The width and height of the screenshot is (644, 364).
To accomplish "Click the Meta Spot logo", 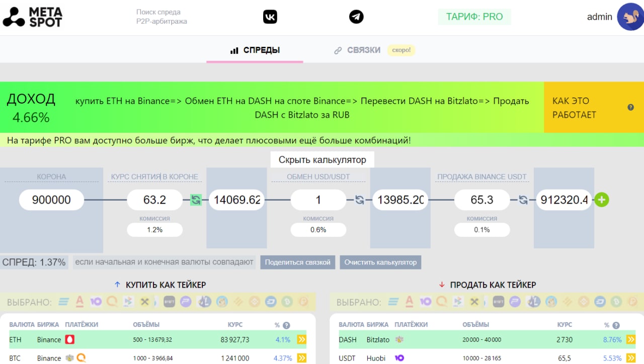I will tap(33, 17).
